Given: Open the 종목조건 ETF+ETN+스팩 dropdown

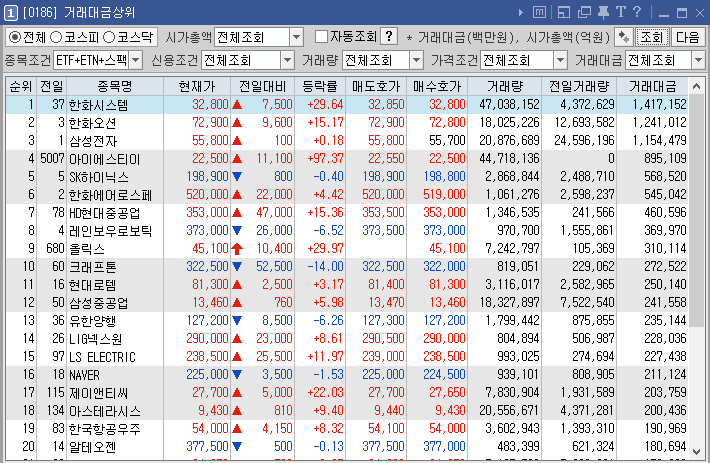Looking at the screenshot, I should pyautogui.click(x=136, y=60).
